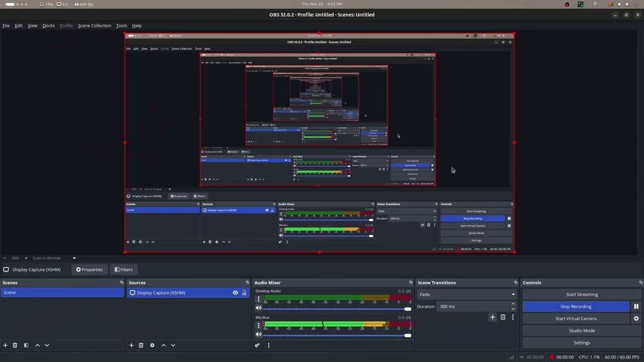Open virtual camera configuration gear

pos(636,319)
